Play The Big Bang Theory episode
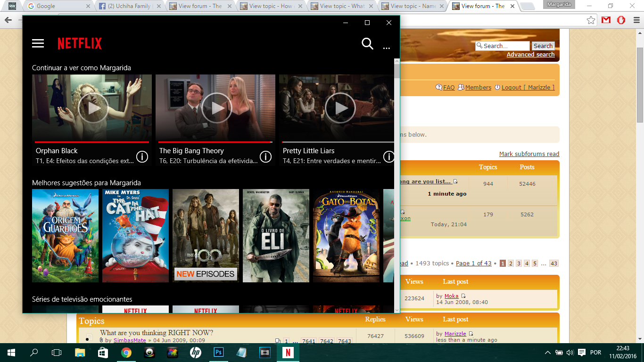Screen dimensions: 644x362 [216, 108]
